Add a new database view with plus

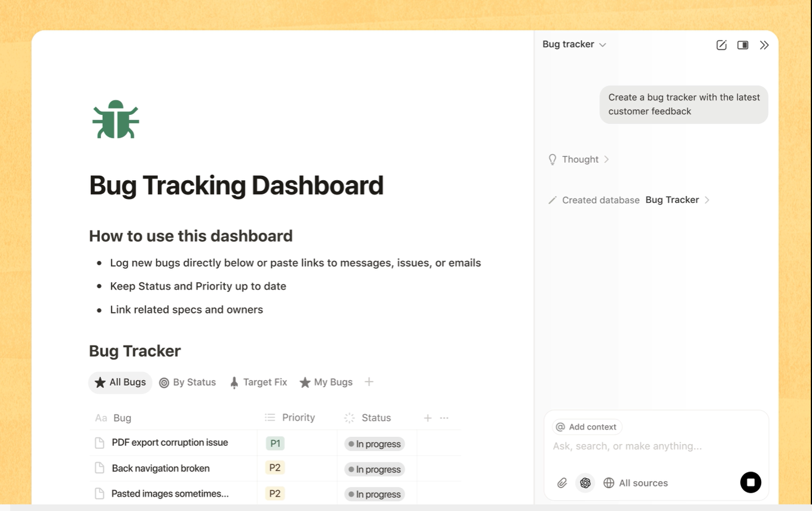pyautogui.click(x=369, y=382)
